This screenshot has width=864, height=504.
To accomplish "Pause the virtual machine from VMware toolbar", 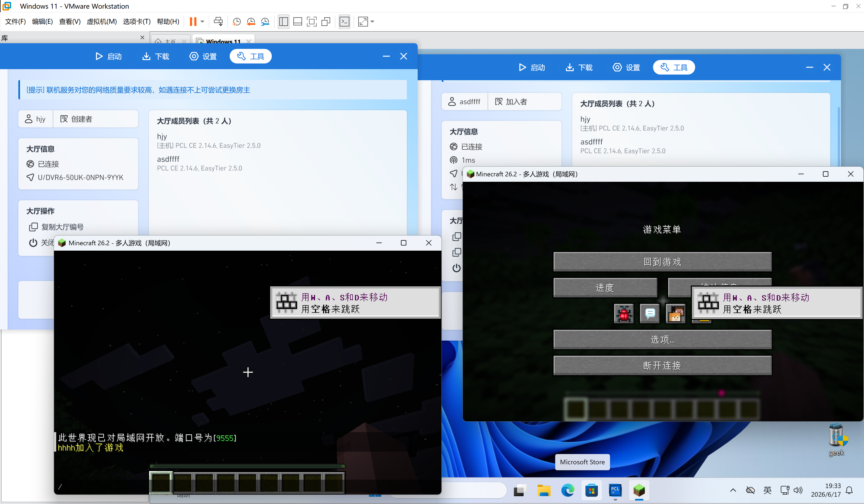I will click(193, 22).
